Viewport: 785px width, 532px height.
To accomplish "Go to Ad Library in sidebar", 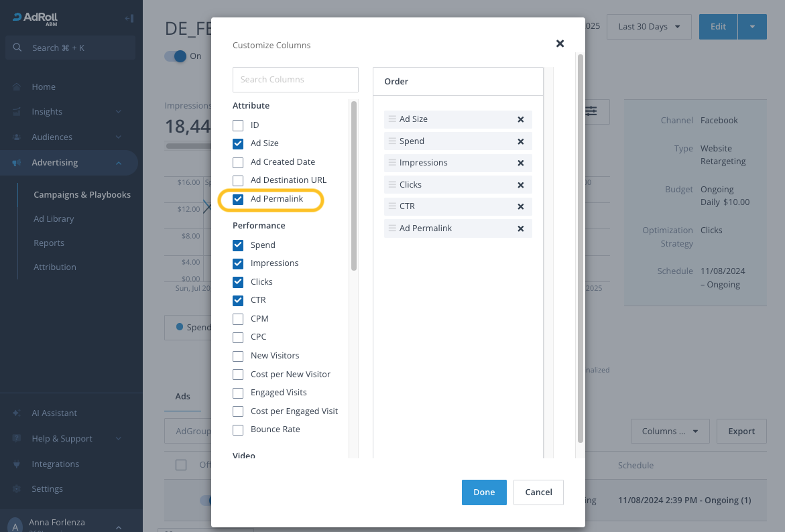I will coord(54,219).
